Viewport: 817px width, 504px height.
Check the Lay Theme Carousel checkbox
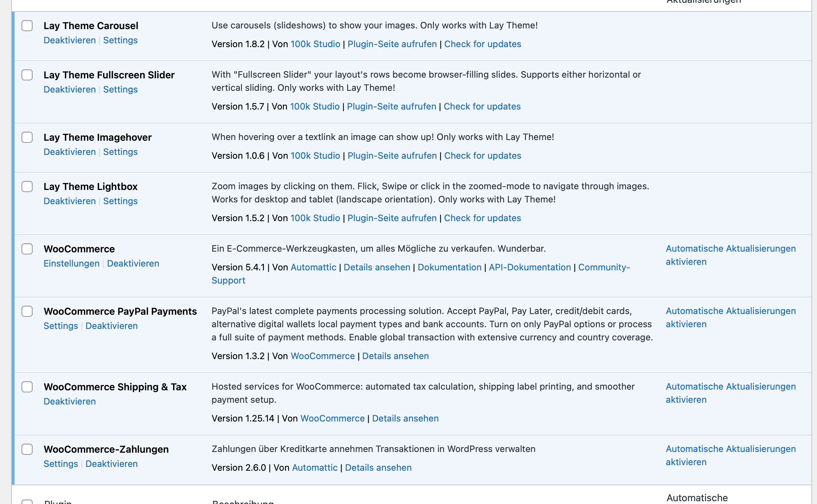27,26
